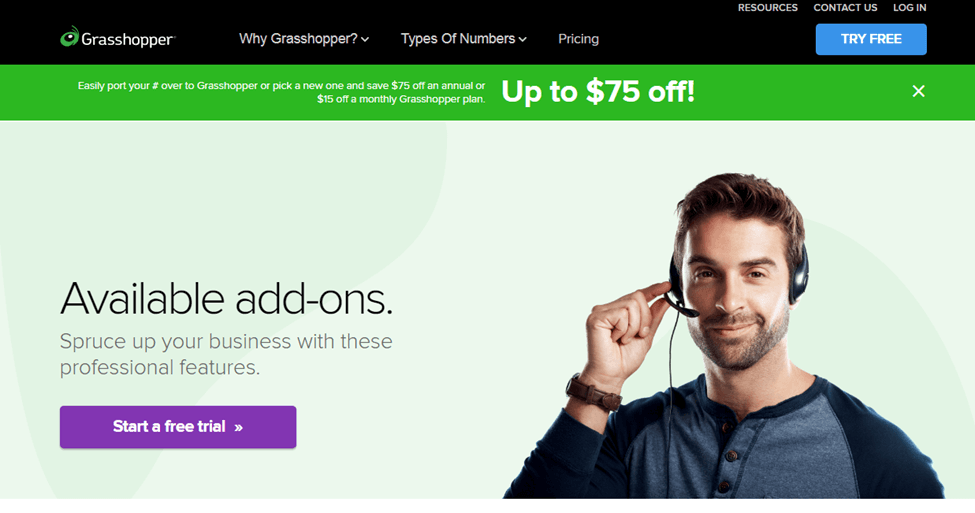Click the headset microphone in the photo
Image resolution: width=975 pixels, height=513 pixels.
tap(682, 306)
